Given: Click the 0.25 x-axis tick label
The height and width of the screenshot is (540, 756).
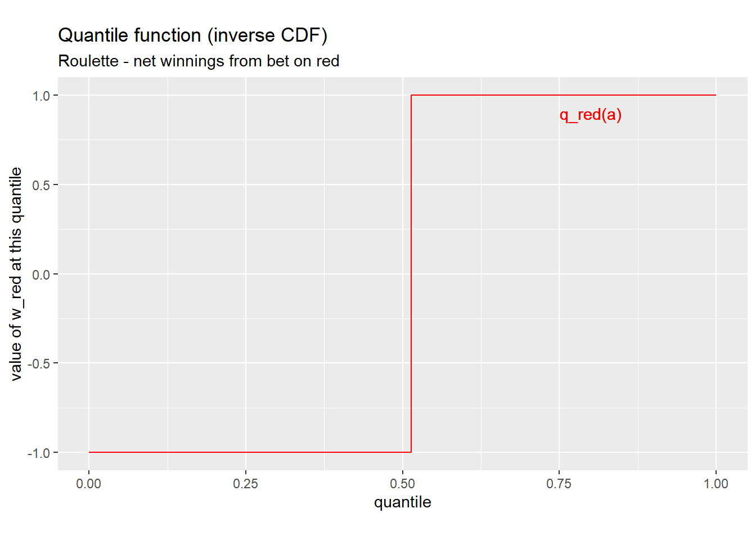Looking at the screenshot, I should click(x=245, y=484).
